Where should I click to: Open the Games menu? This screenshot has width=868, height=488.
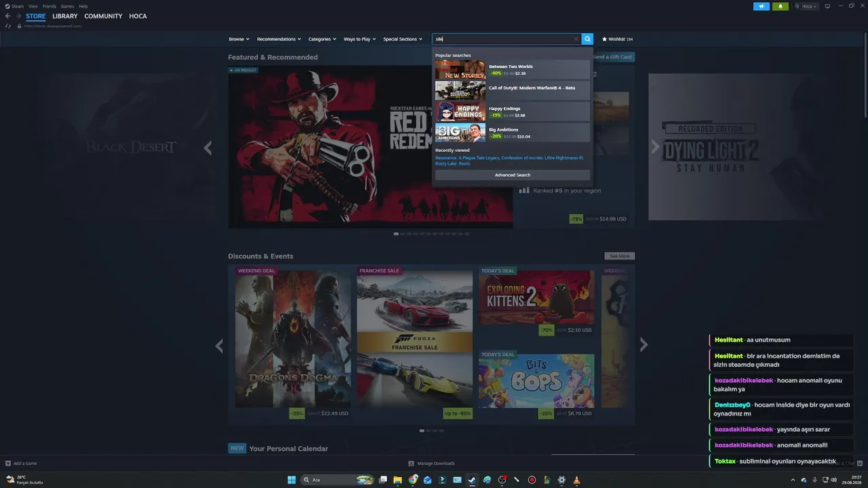(x=67, y=6)
